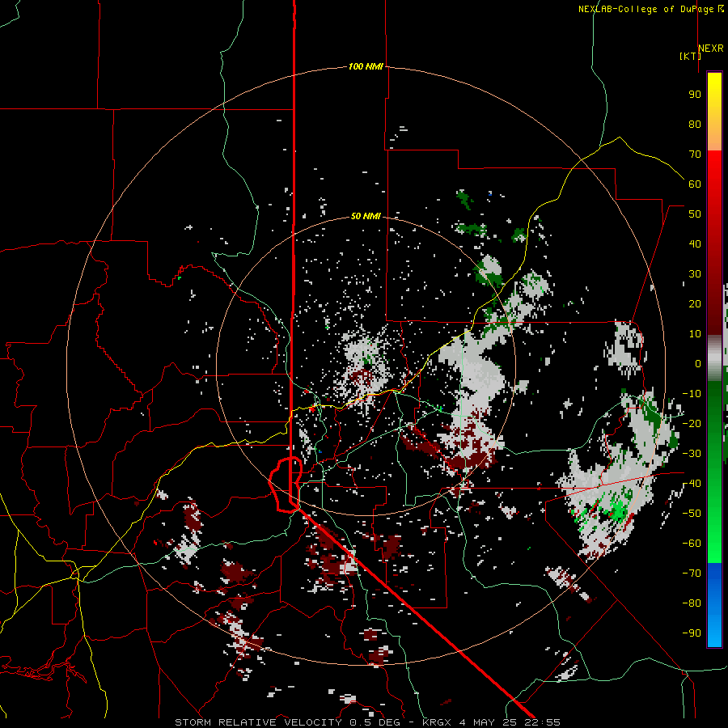Click the '50' value on velocity scale
728x728 pixels.
tap(695, 214)
